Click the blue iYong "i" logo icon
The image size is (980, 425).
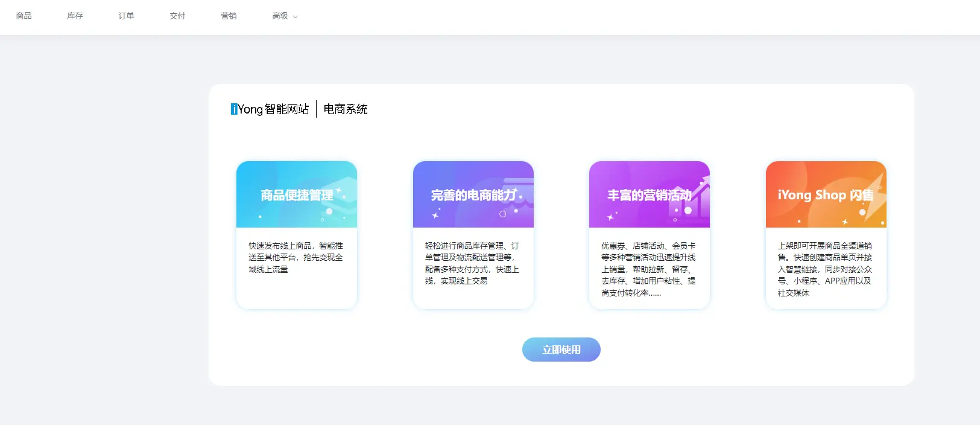click(x=234, y=109)
